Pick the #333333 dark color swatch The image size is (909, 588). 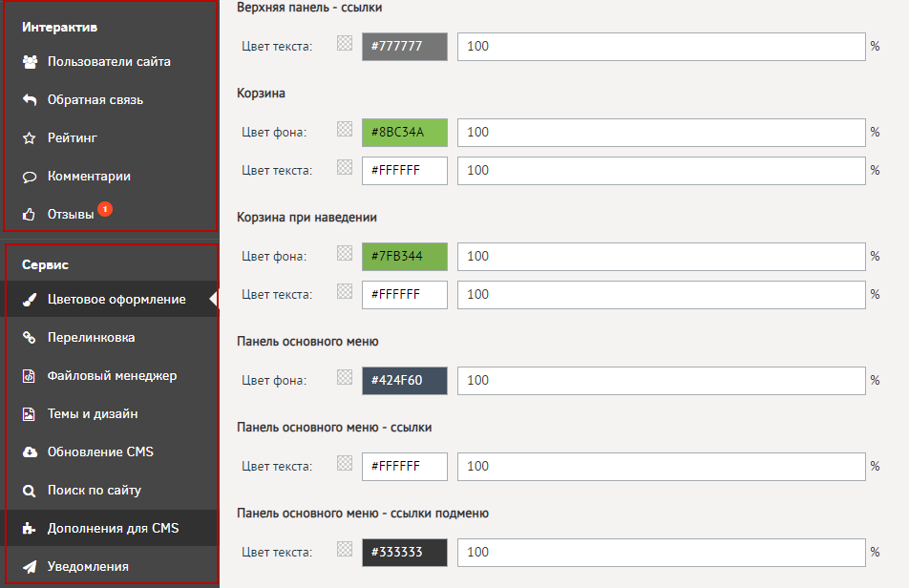point(405,552)
